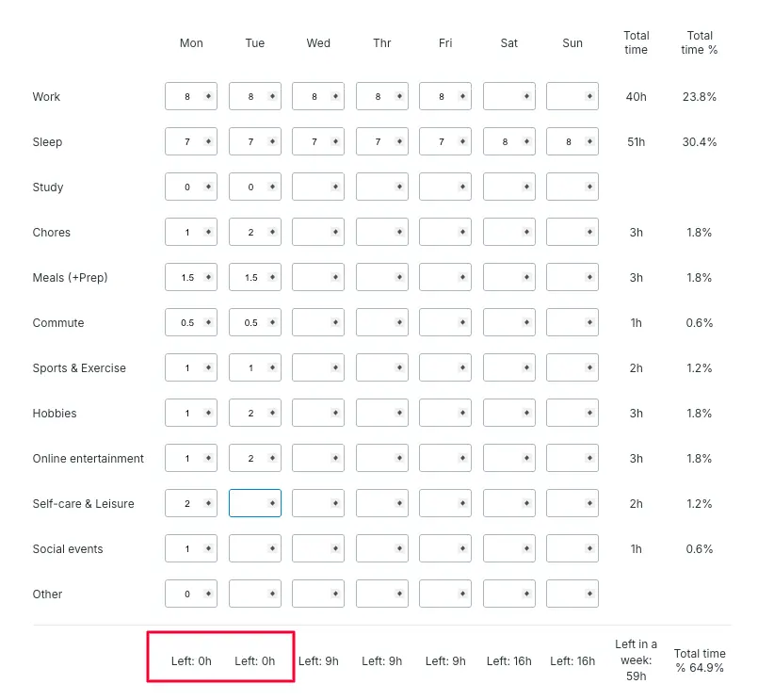This screenshot has width=758, height=700.
Task: Focus the Social events Tuesday field
Action: pyautogui.click(x=249, y=549)
